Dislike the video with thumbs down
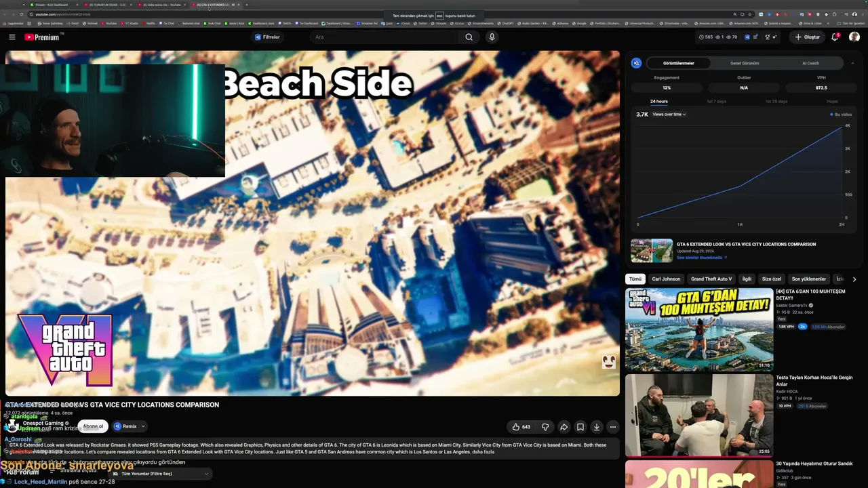 click(x=545, y=427)
